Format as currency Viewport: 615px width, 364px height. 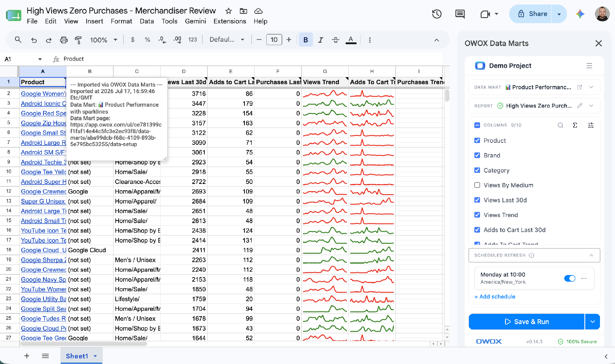[133, 40]
